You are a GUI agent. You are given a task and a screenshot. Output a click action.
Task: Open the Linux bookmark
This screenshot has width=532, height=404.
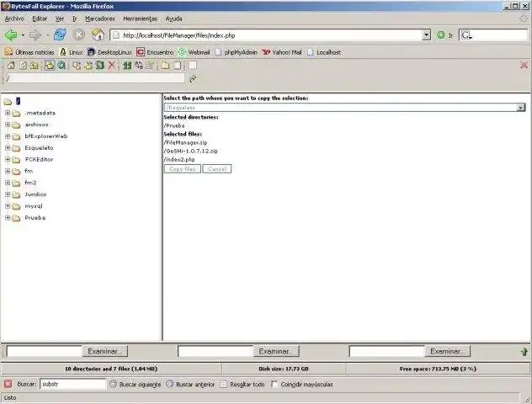click(72, 52)
